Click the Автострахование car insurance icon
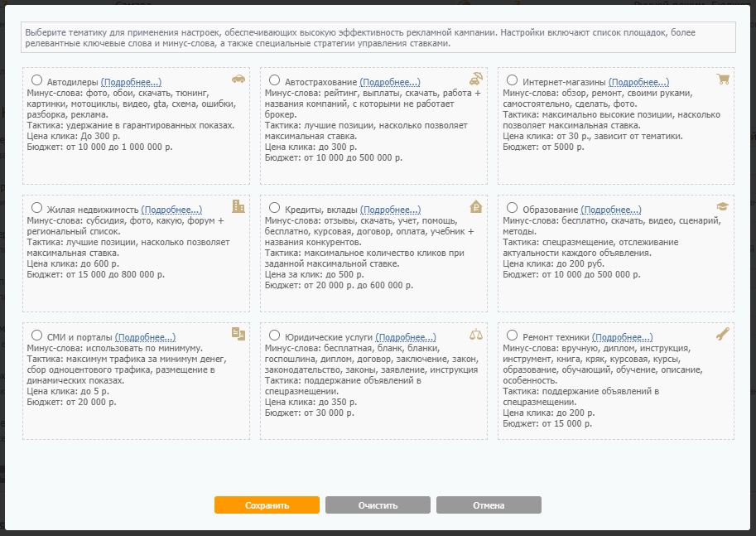This screenshot has width=756, height=536. pos(475,80)
